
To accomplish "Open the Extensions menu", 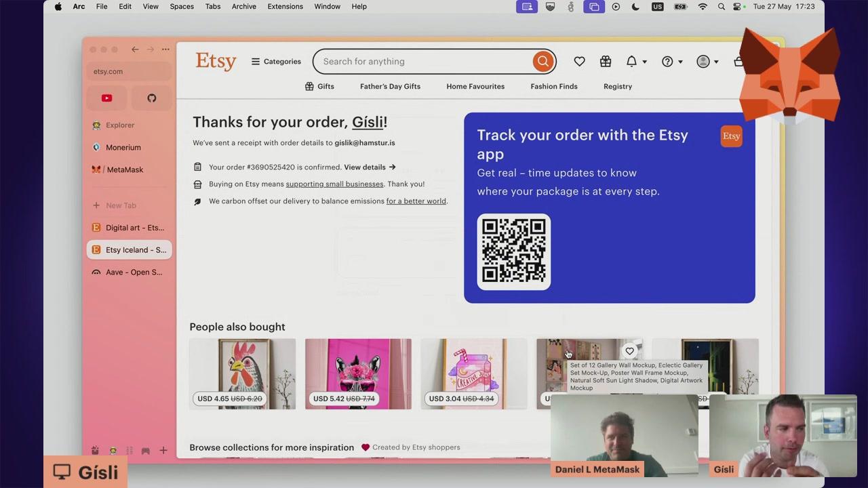I will 285,7.
